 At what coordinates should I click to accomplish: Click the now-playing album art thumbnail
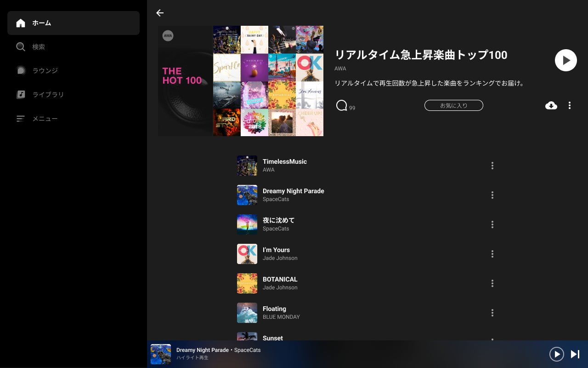pos(161,354)
